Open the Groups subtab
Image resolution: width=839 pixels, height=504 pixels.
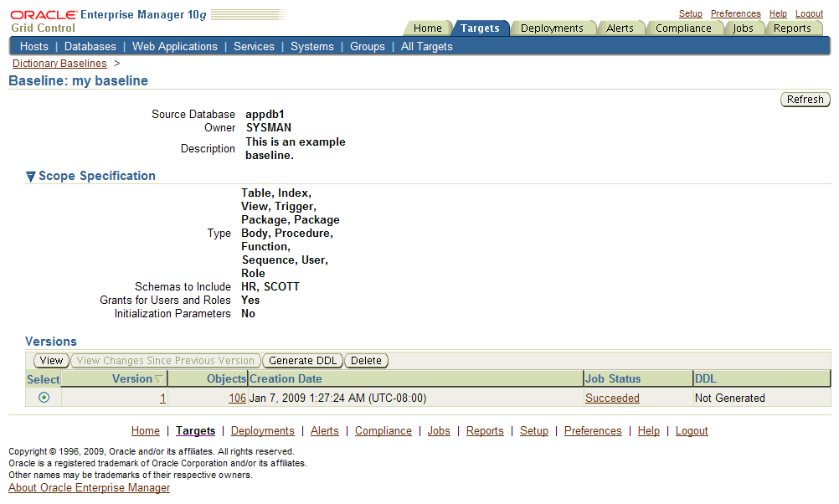click(x=367, y=47)
